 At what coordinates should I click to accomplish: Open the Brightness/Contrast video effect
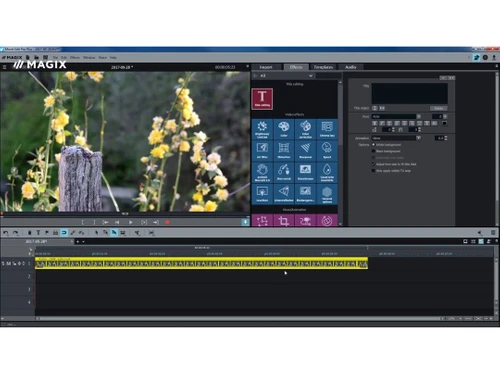[x=262, y=129]
